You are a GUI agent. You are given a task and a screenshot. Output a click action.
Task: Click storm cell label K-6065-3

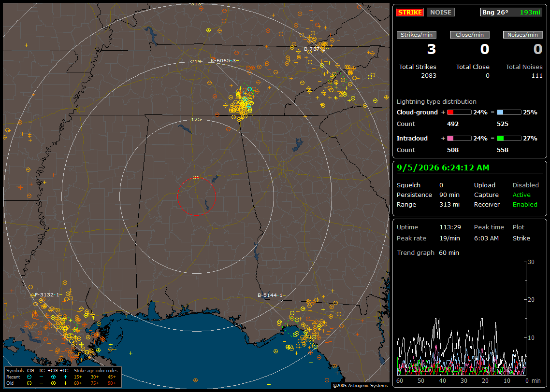(x=223, y=61)
